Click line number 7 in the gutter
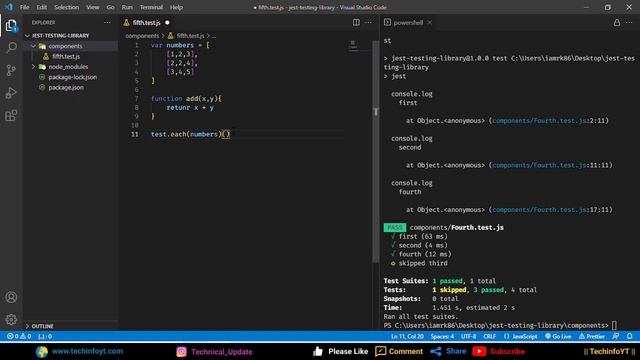 pos(136,99)
